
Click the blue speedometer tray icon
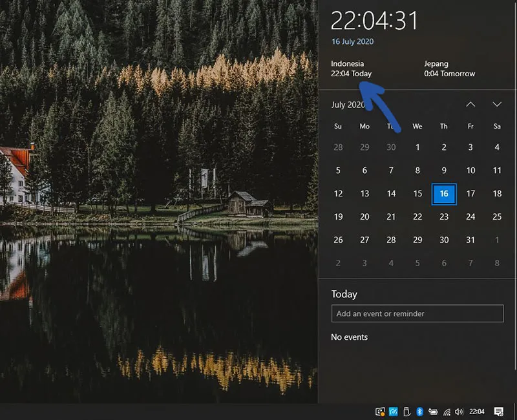[393, 412]
